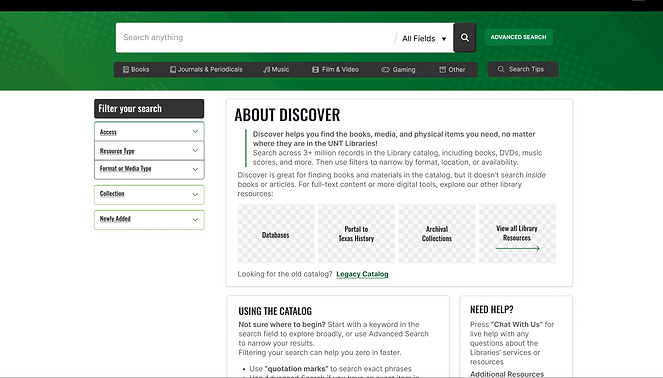Follow the Legacy Catalog link
The width and height of the screenshot is (663, 378).
[x=362, y=274]
